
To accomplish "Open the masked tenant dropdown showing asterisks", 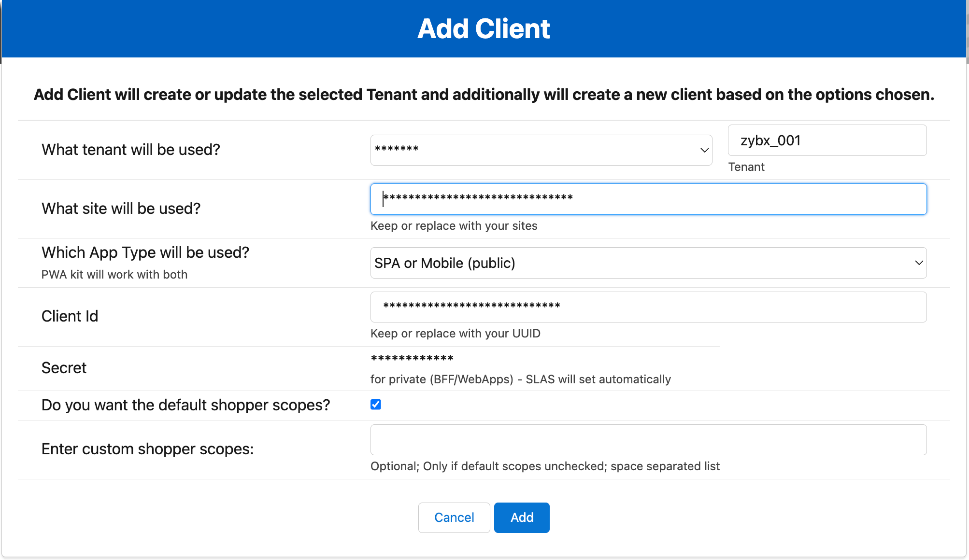I will [541, 150].
